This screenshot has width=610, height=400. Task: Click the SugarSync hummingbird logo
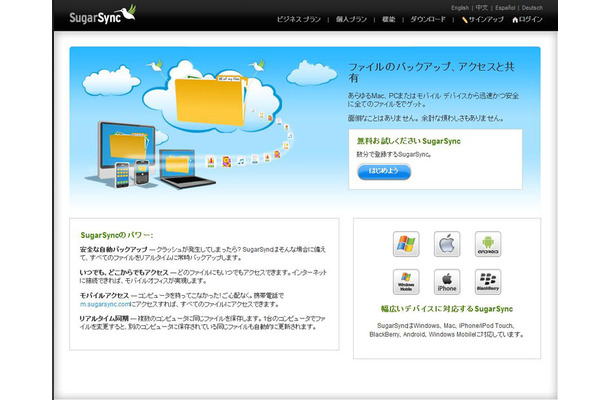point(102,15)
